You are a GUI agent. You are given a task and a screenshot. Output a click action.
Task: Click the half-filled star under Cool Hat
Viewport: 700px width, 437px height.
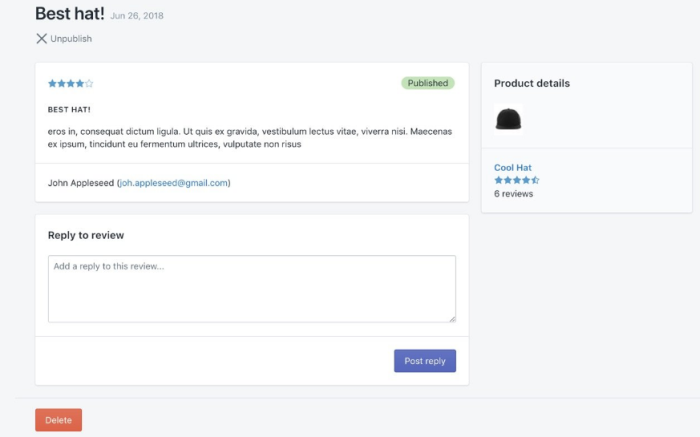pos(535,180)
